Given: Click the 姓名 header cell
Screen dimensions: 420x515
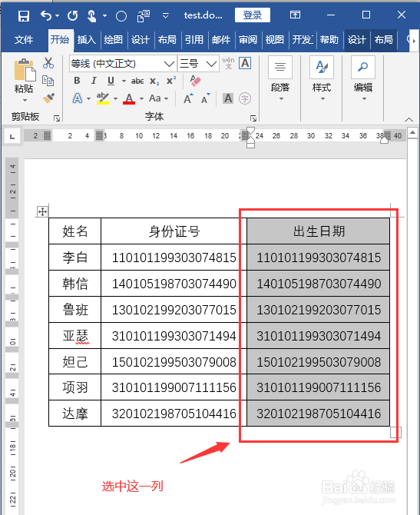Looking at the screenshot, I should (x=74, y=231).
